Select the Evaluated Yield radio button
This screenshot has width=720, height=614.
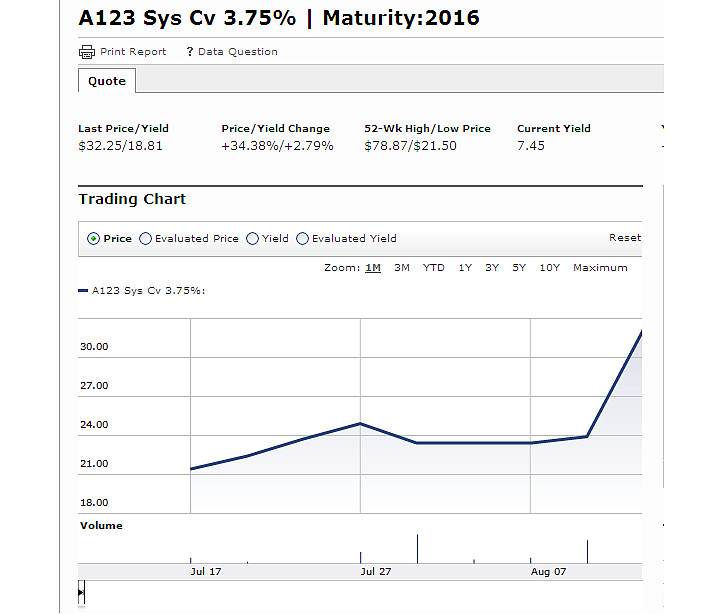click(x=302, y=239)
